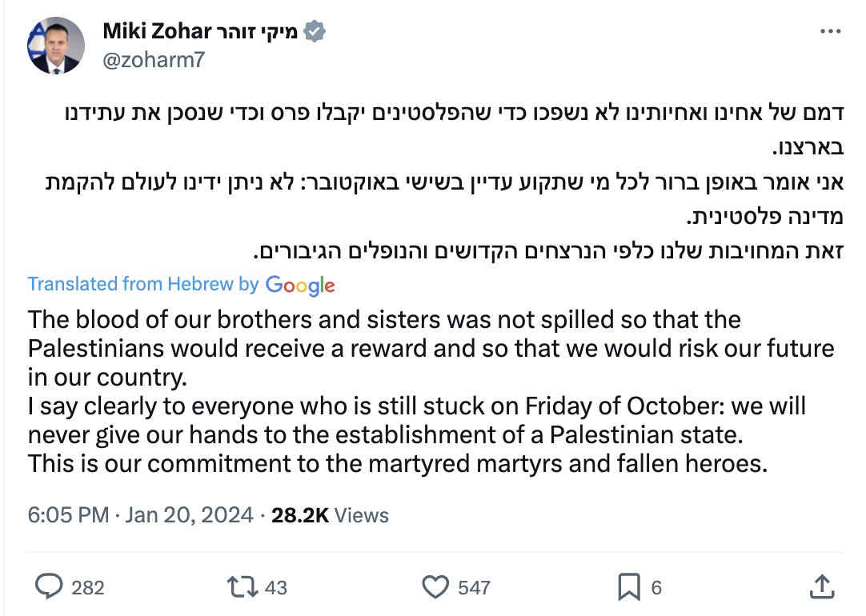The image size is (866, 616).
Task: Open the 6:05 PM · Jan 20, 2024 timestamp
Action: [x=141, y=515]
